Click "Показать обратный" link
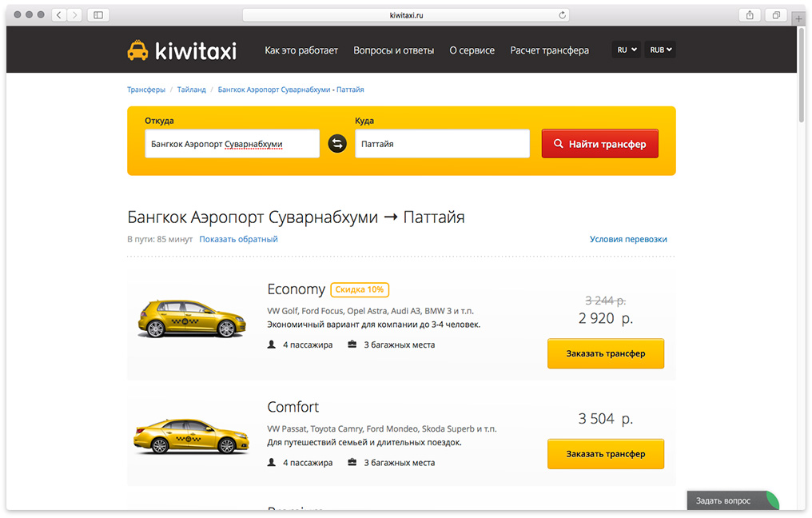 point(238,239)
